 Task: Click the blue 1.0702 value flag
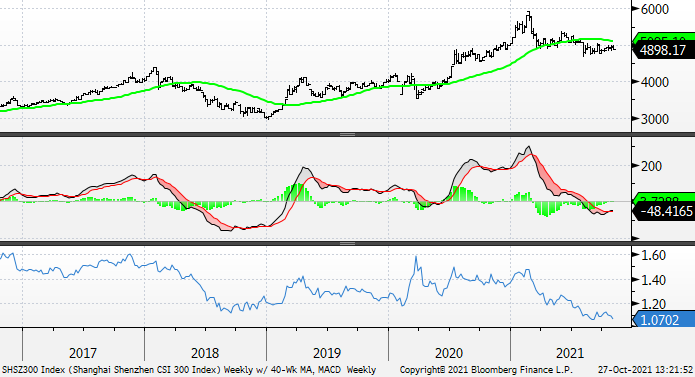pos(664,320)
